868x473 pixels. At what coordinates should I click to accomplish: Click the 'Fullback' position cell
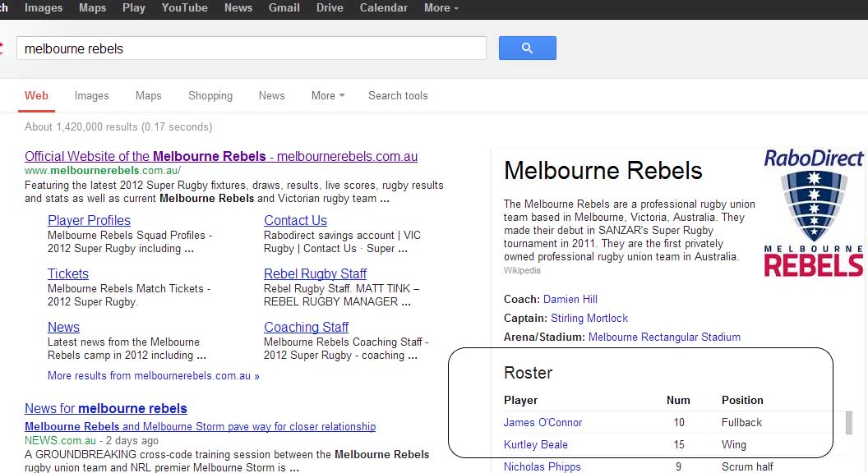(741, 423)
